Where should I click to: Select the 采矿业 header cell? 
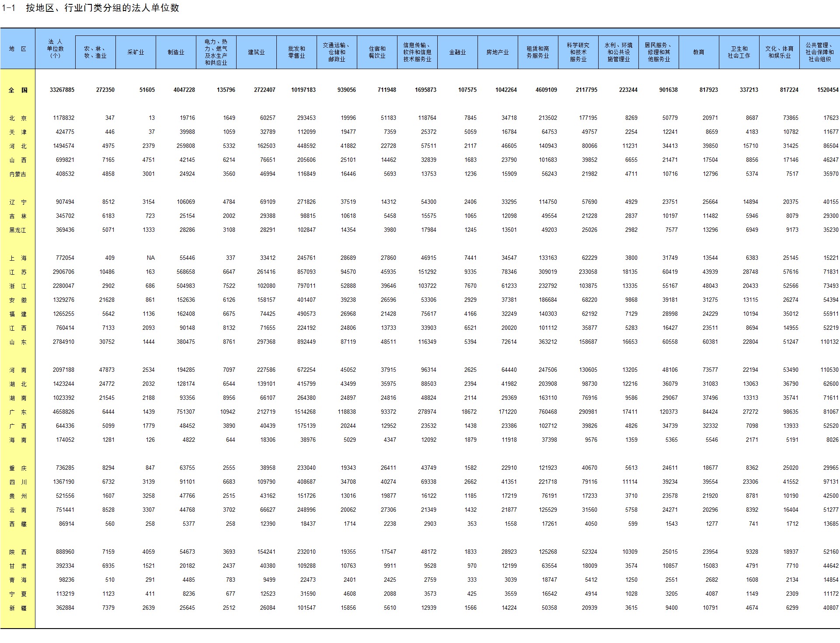click(x=136, y=52)
